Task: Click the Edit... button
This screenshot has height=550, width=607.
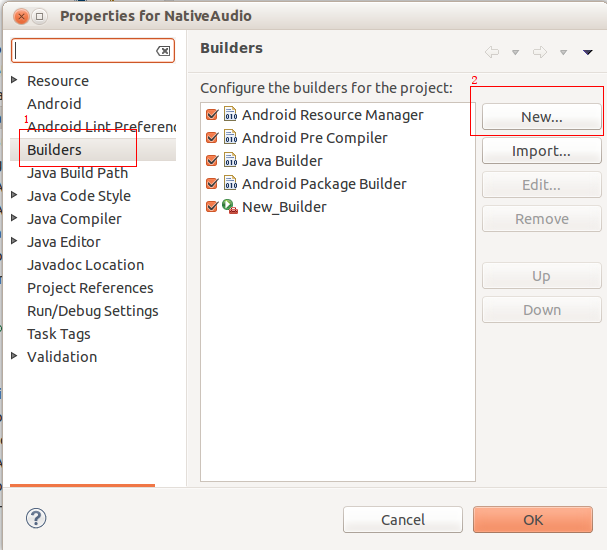Action: click(x=542, y=185)
